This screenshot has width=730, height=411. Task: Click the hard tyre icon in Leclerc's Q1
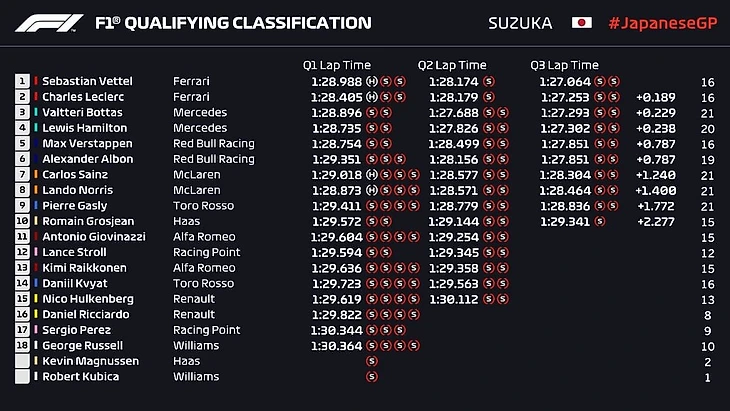(372, 97)
